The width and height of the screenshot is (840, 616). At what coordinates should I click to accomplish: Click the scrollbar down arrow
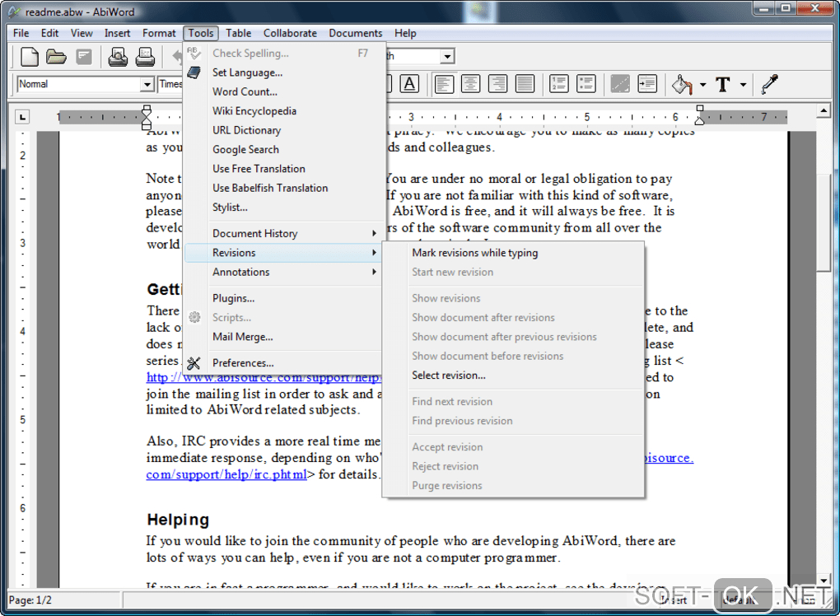point(824,580)
